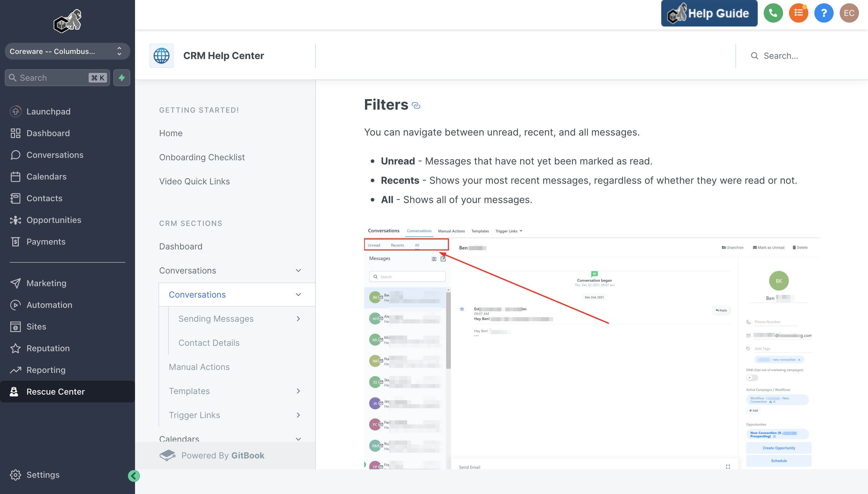The height and width of the screenshot is (494, 868).
Task: Open Calendars in the main sidebar
Action: [x=68, y=177]
